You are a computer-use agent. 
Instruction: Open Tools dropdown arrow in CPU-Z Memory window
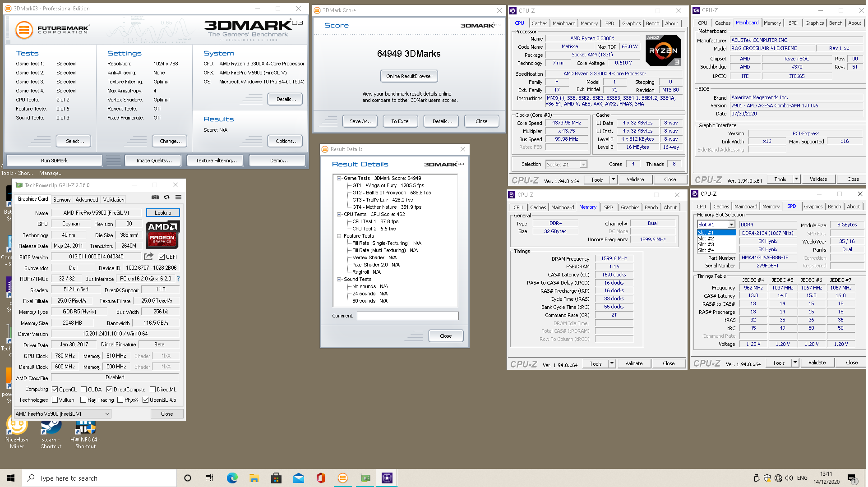[x=612, y=363]
